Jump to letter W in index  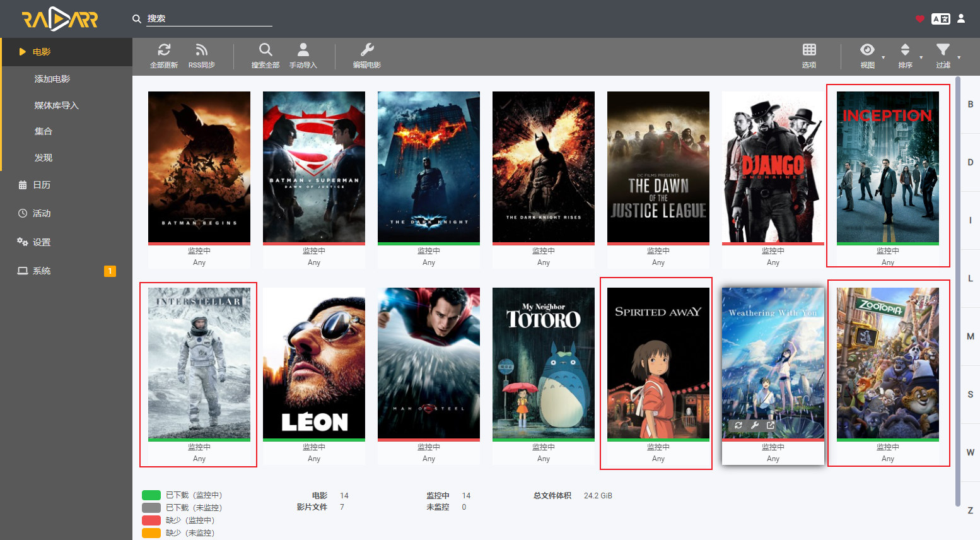(x=971, y=452)
